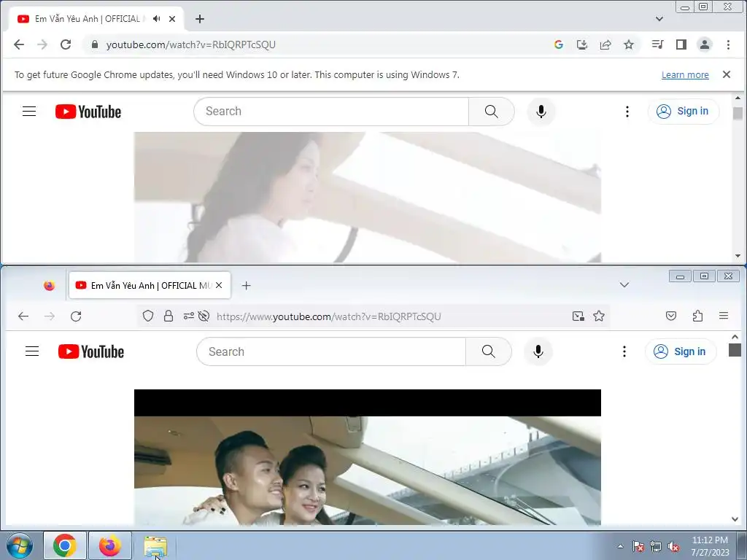Open YouTube guide menu in Firefox
Image resolution: width=747 pixels, height=560 pixels.
[32, 351]
